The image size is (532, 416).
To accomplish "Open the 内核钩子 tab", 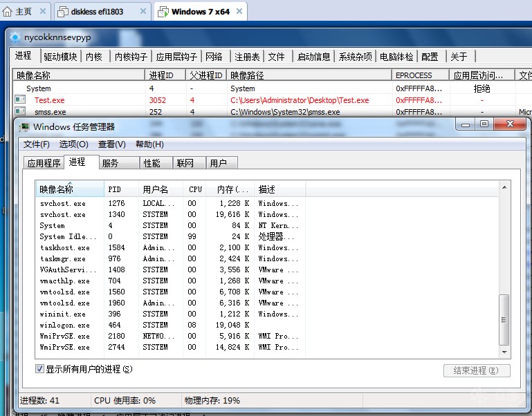I will tap(131, 57).
